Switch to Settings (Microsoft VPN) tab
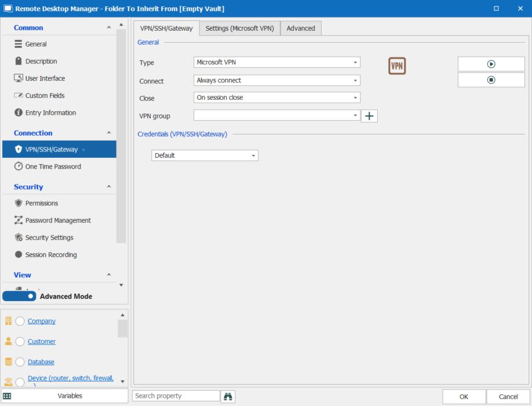This screenshot has height=406, width=532. (x=240, y=28)
